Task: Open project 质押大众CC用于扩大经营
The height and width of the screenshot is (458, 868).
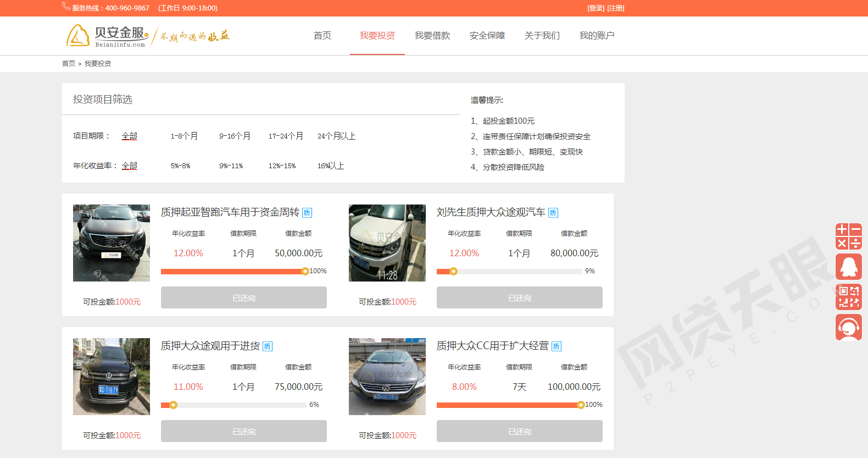Action: coord(493,346)
